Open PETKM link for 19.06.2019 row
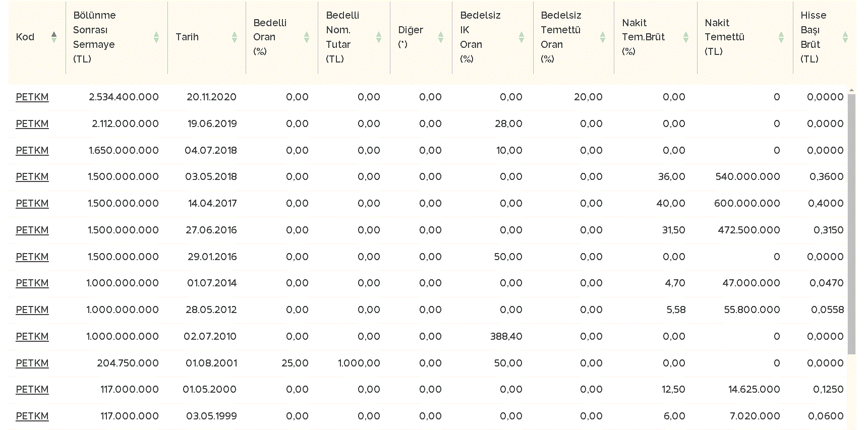The height and width of the screenshot is (430, 868). (x=32, y=124)
